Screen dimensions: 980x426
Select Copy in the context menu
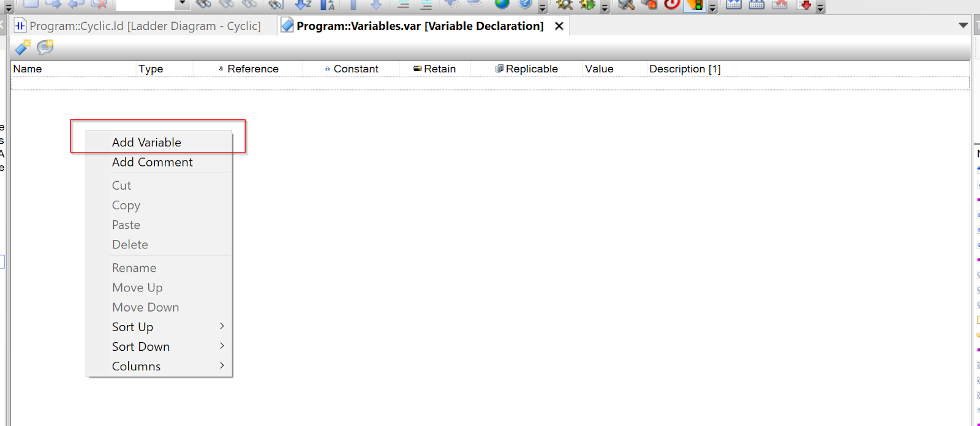click(x=159, y=205)
